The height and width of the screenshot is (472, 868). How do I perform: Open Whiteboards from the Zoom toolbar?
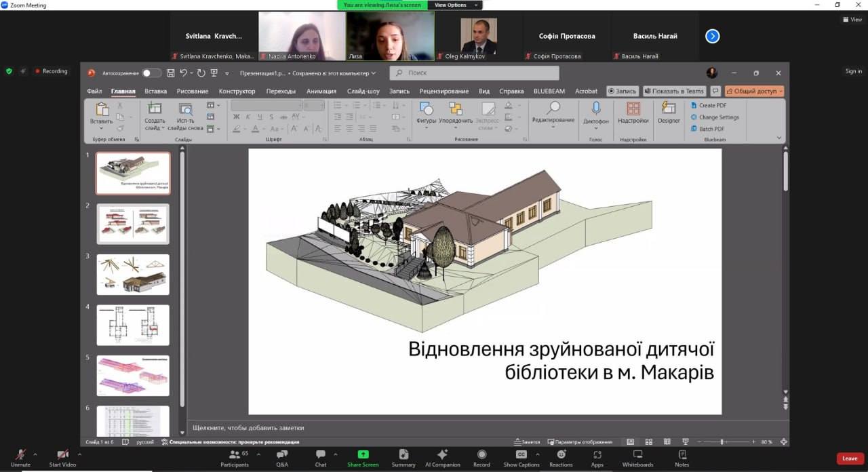pyautogui.click(x=637, y=458)
